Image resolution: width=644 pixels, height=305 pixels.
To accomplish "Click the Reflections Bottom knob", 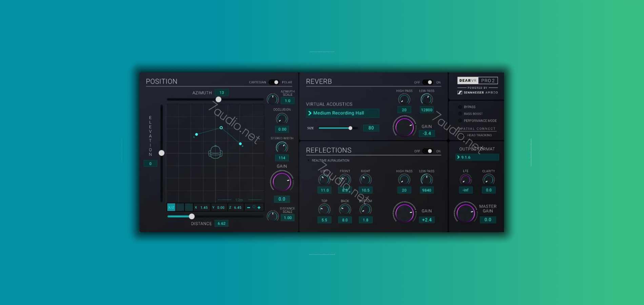I will pos(366,209).
